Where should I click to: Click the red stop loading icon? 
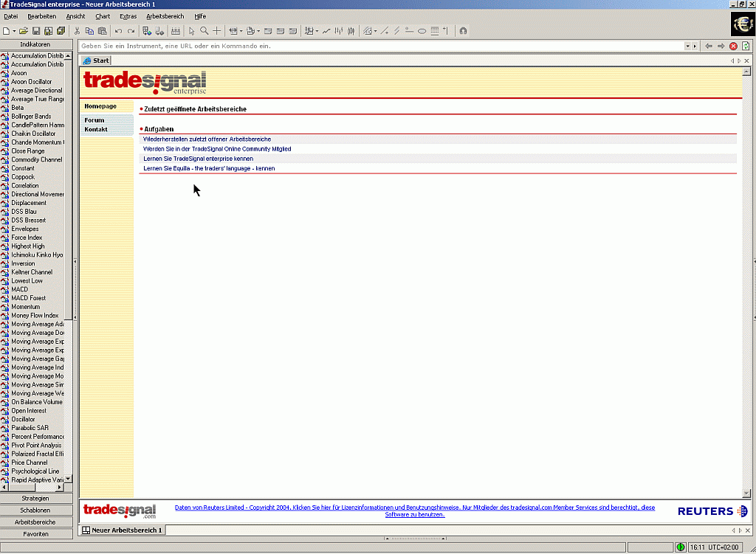[x=733, y=46]
